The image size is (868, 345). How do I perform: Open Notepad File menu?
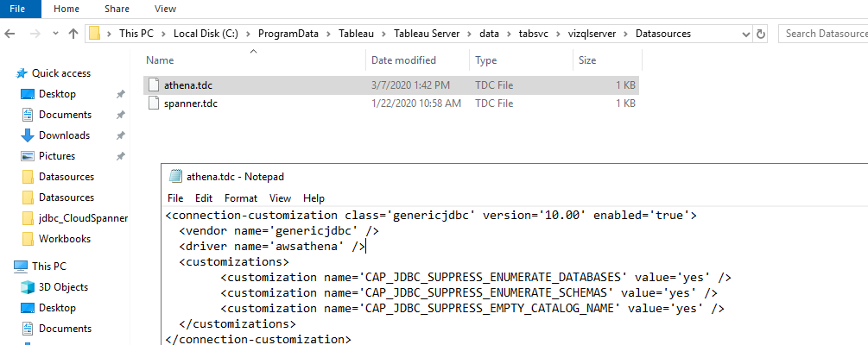click(175, 198)
